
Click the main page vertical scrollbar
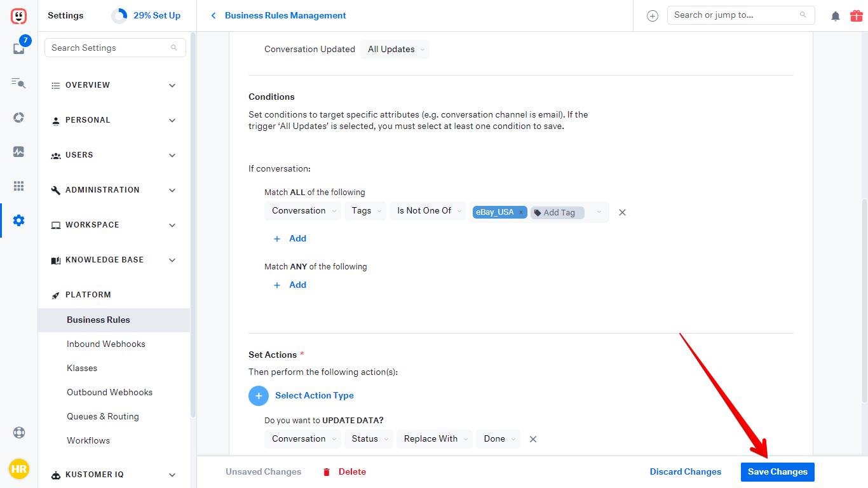point(864,300)
